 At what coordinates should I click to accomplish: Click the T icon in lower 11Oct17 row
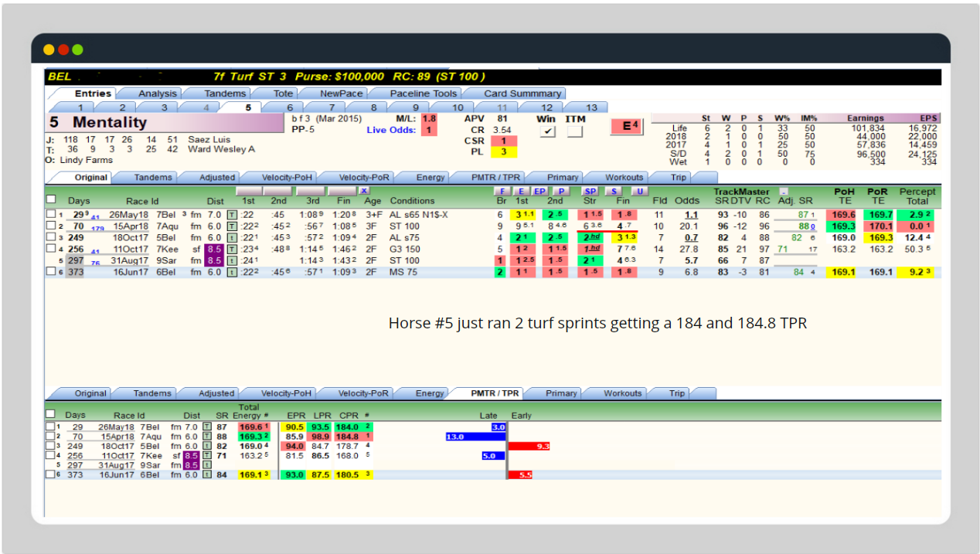coord(206,456)
